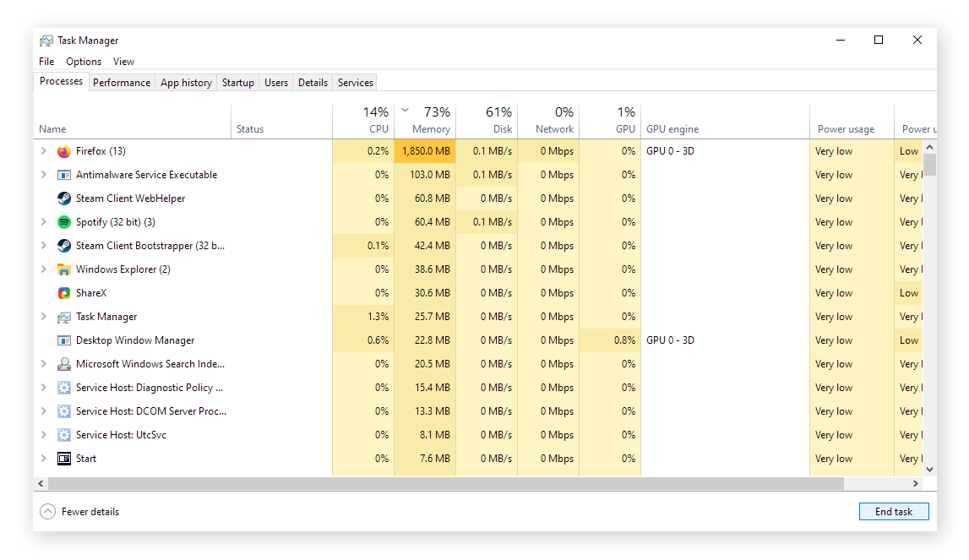Image resolution: width=969 pixels, height=560 pixels.
Task: Click the Firefox icon in the process list
Action: pyautogui.click(x=64, y=151)
